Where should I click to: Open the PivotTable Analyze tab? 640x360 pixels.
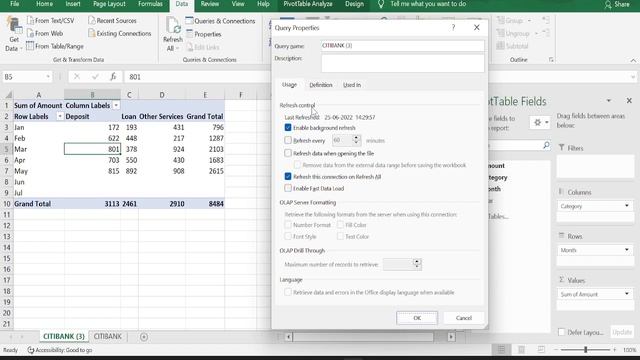308,4
